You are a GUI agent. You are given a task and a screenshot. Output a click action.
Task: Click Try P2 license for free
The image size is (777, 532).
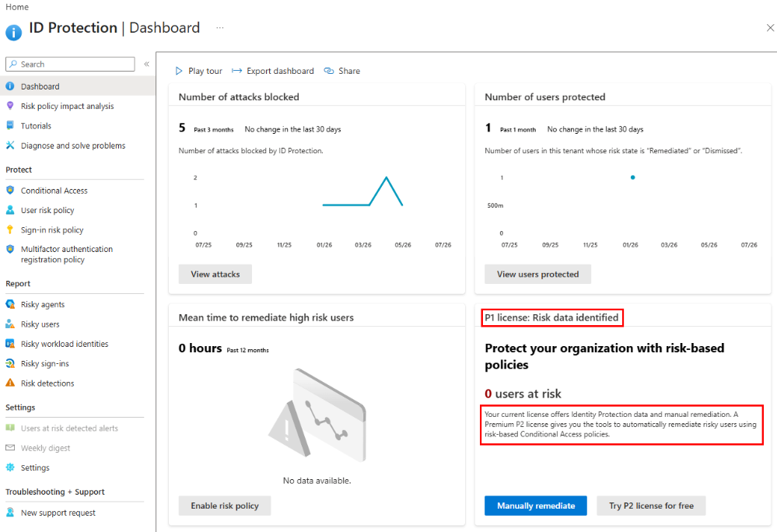(651, 506)
